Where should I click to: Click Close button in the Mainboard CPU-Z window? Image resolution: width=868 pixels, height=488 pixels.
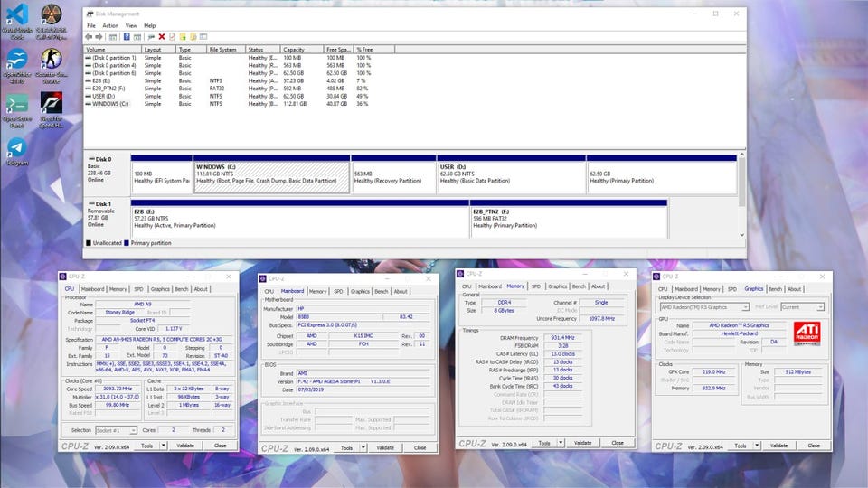[x=420, y=447]
